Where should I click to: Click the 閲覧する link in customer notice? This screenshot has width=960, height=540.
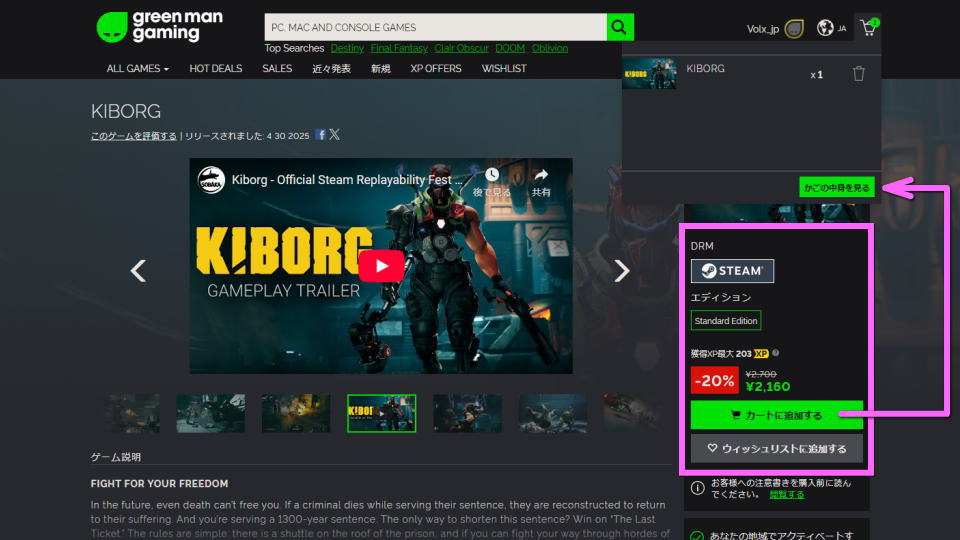pyautogui.click(x=787, y=495)
